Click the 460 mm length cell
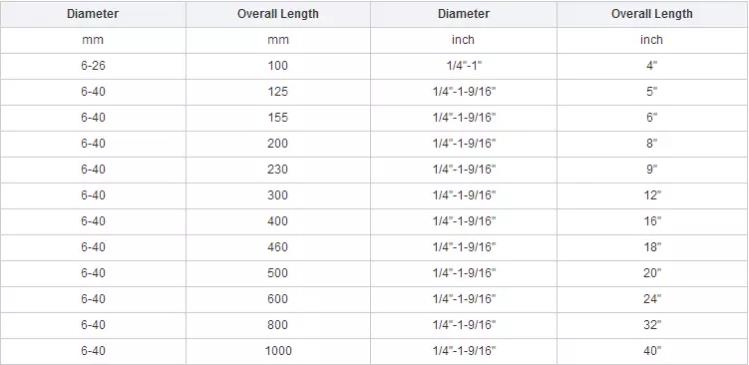The width and height of the screenshot is (749, 365). (278, 247)
